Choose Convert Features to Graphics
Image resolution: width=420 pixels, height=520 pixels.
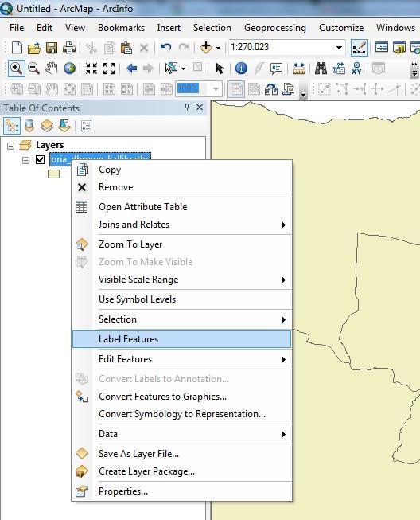[x=182, y=397]
